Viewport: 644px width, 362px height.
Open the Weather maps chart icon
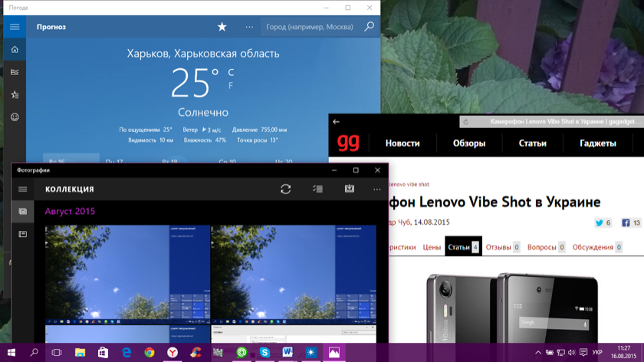(x=15, y=72)
